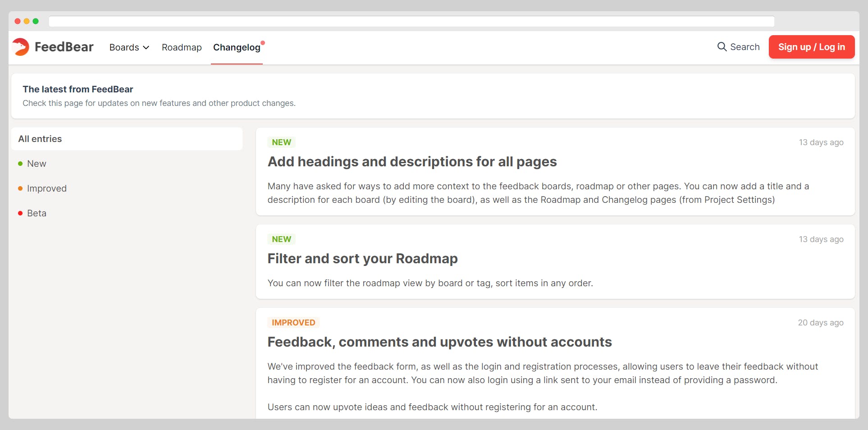Click the red dot beside Beta
Screen dimensions: 868x430
point(20,213)
